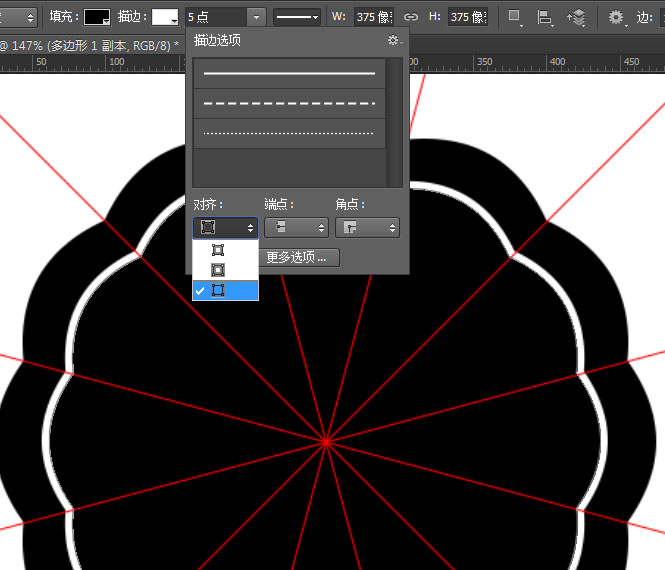Open polygon settings gear in options bar
Screen dimensions: 665x570
pyautogui.click(x=616, y=17)
